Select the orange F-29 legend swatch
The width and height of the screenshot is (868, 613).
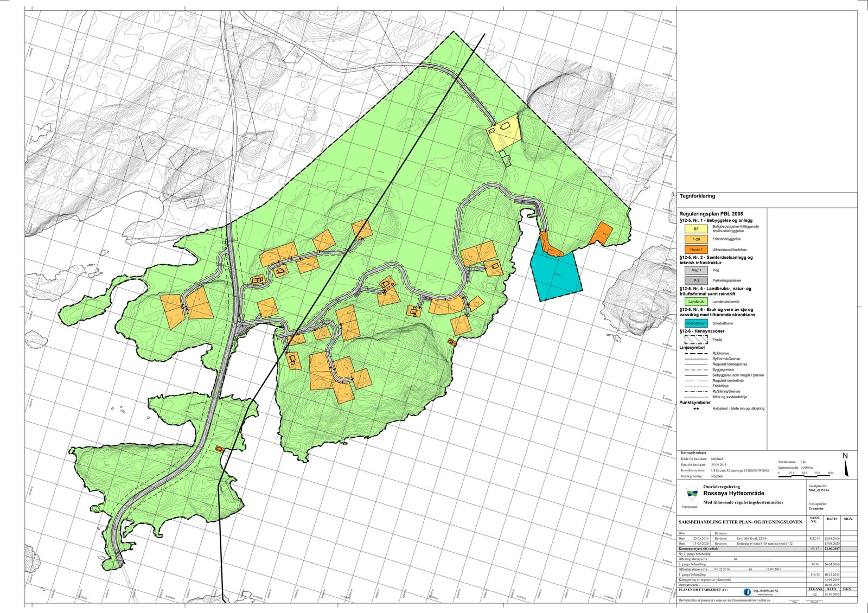coord(696,239)
